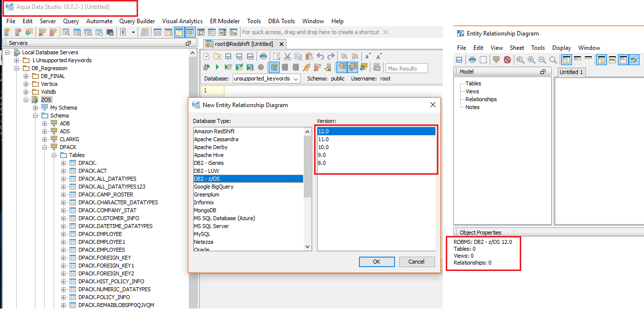The height and width of the screenshot is (309, 644).
Task: Select DPACK.POLICY_INFO table
Action: coord(104,297)
